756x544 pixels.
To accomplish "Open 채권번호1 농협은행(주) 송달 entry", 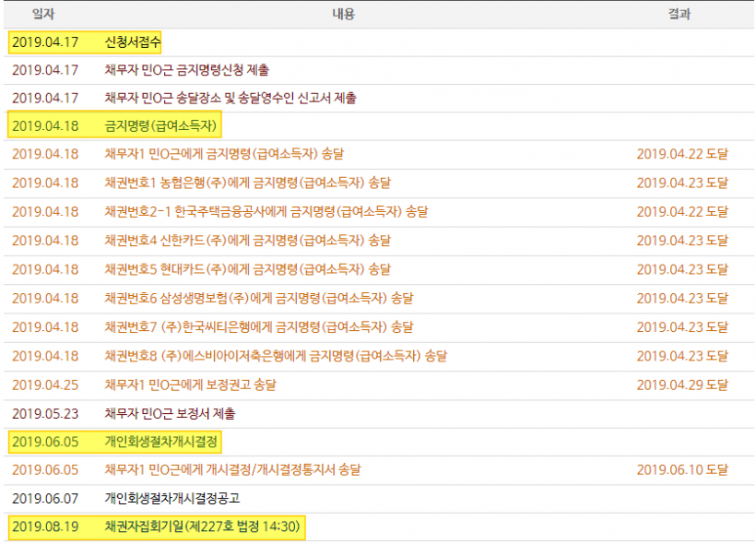I will click(x=247, y=183).
